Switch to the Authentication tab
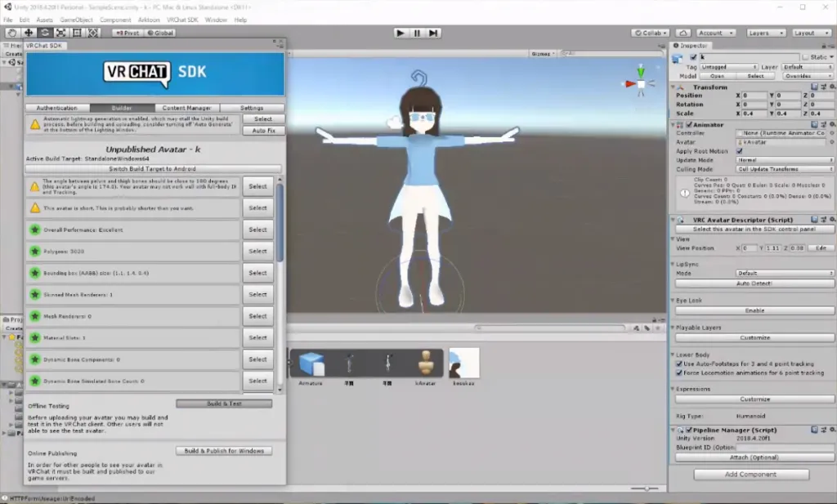837x504 pixels. pyautogui.click(x=57, y=108)
